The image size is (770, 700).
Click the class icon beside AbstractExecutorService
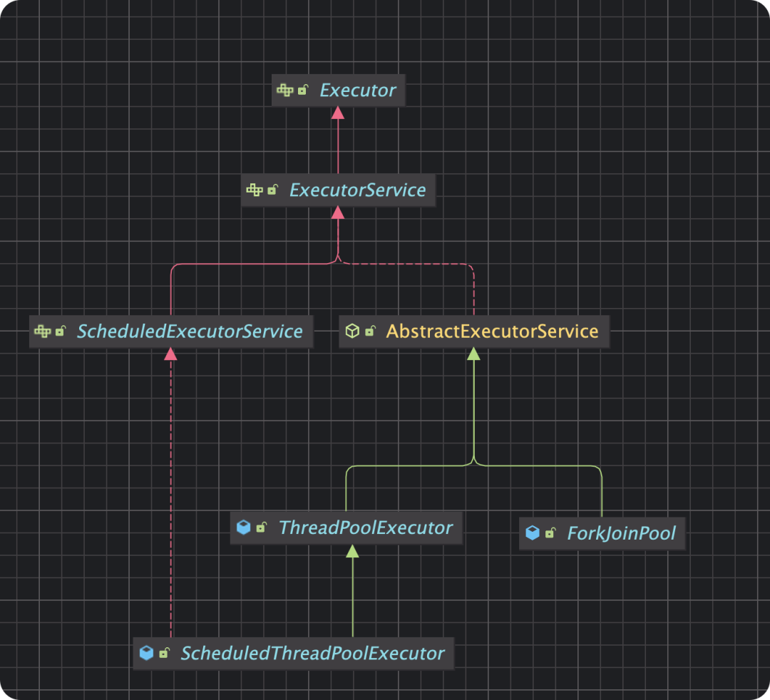point(352,331)
